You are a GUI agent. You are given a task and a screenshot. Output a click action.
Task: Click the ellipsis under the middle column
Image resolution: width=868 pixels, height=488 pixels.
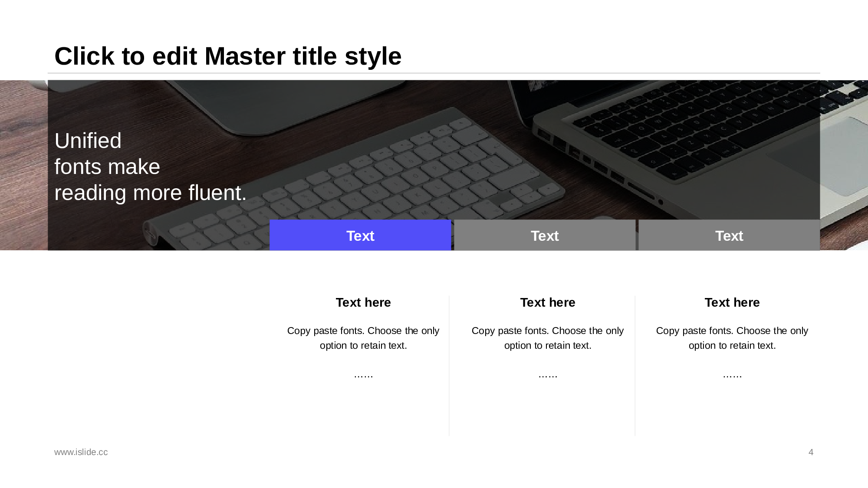548,375
